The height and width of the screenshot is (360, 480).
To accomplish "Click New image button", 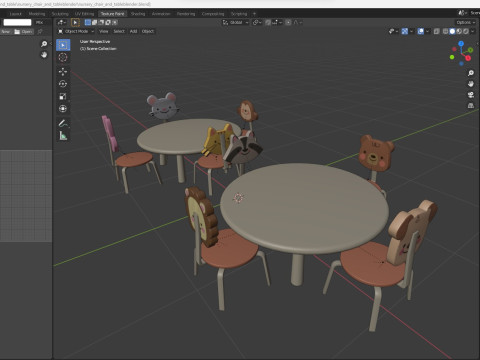I will (x=6, y=31).
